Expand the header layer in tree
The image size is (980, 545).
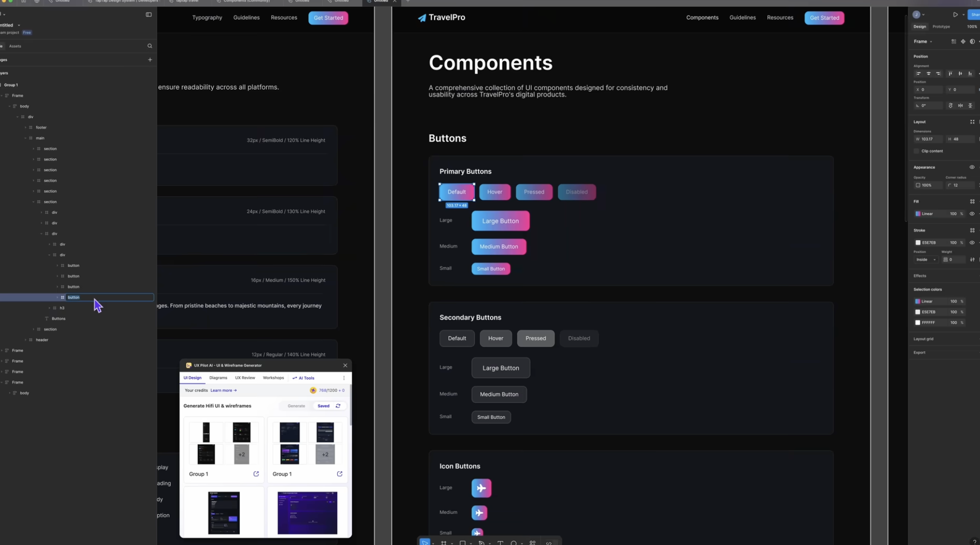coord(26,340)
